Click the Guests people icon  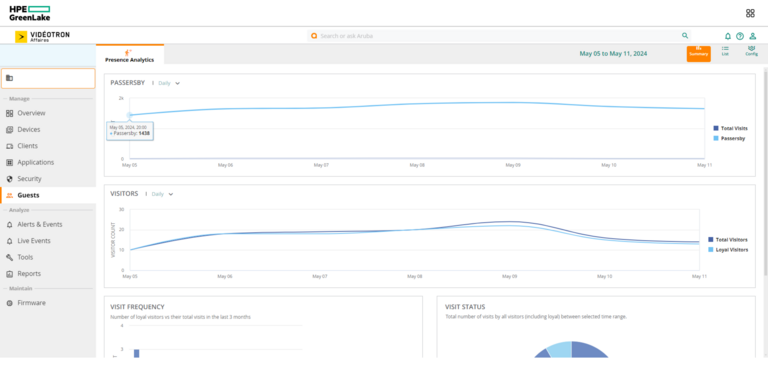tap(9, 195)
